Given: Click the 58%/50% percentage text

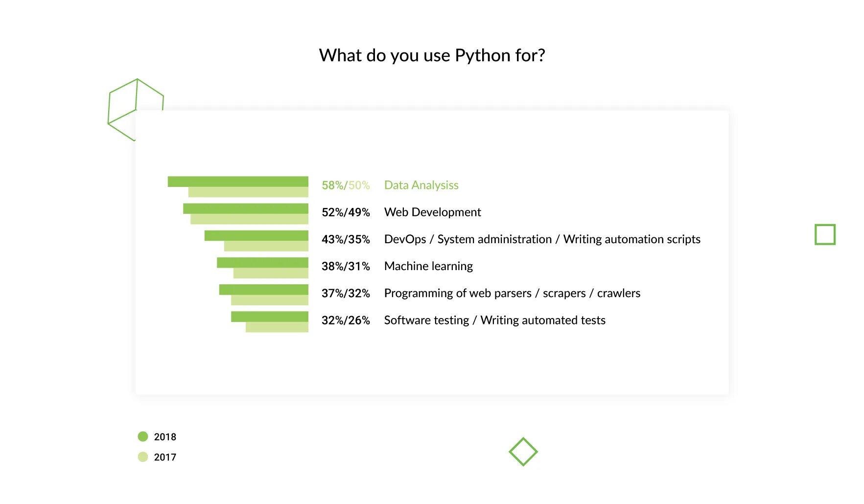Looking at the screenshot, I should [x=346, y=185].
